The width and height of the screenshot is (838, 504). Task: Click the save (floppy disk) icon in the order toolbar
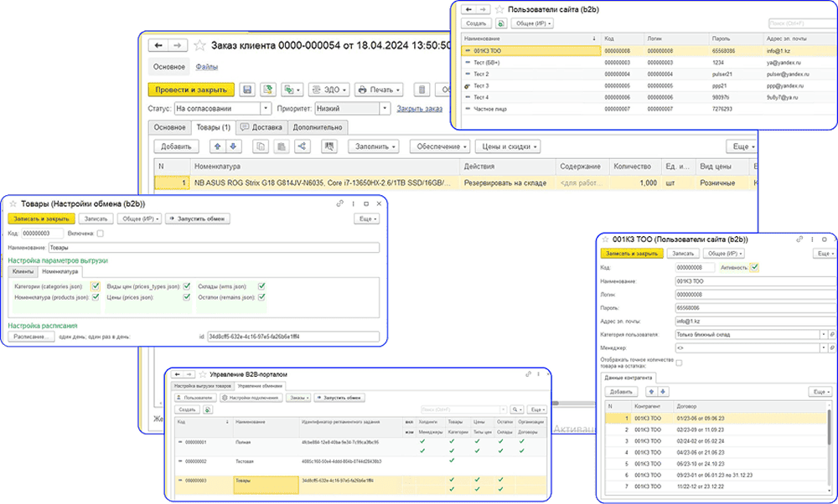coord(247,90)
